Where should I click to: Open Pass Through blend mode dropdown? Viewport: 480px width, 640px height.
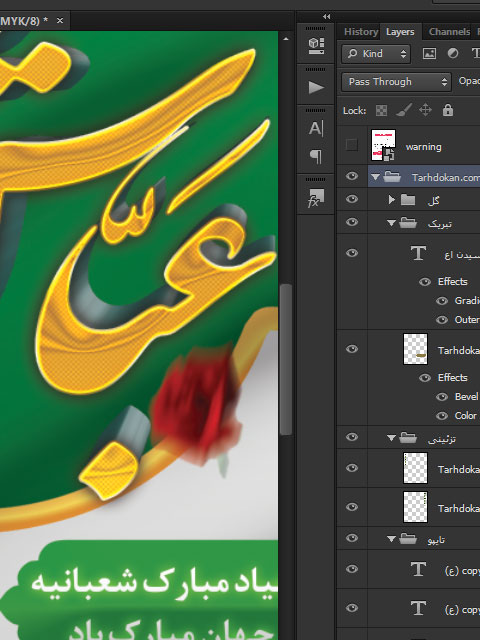coord(396,82)
